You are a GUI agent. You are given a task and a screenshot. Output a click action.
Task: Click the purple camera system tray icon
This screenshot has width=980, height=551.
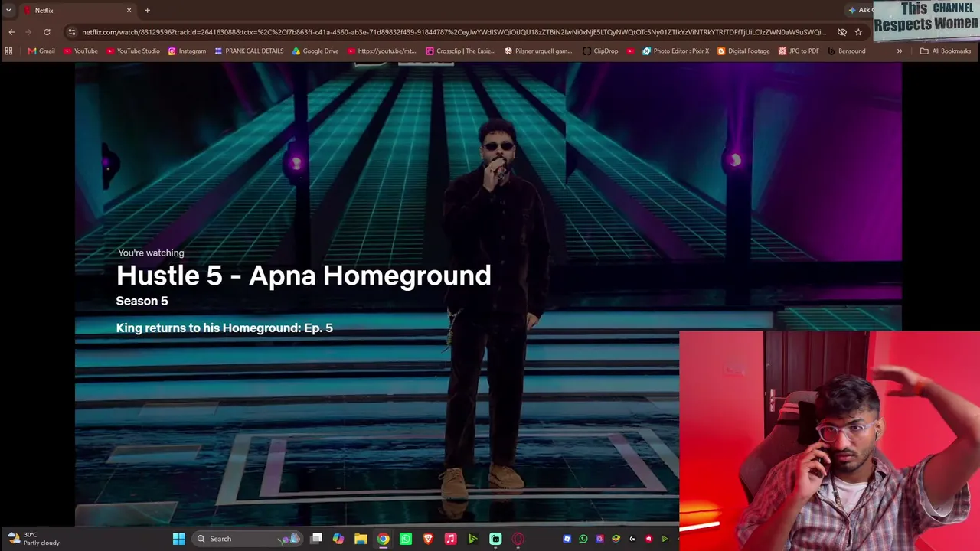click(599, 539)
